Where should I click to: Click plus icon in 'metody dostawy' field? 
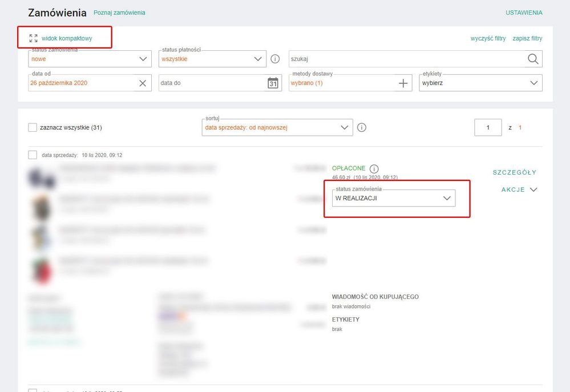click(403, 83)
